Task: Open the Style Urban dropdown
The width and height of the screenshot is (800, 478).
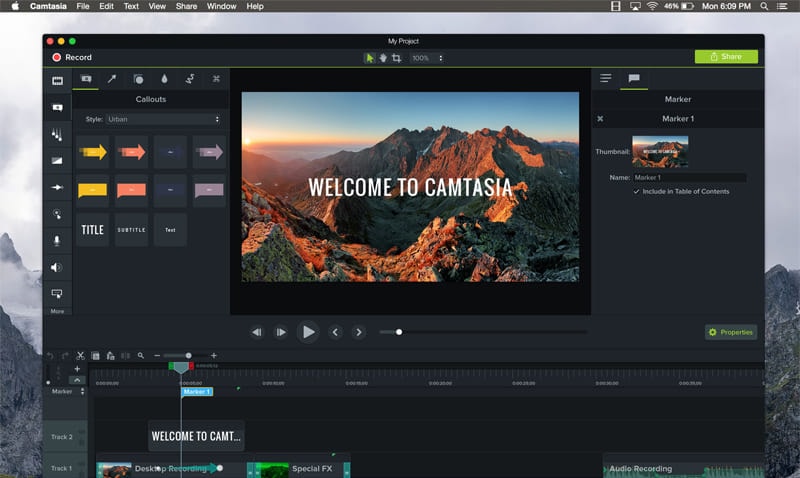Action: [x=163, y=119]
